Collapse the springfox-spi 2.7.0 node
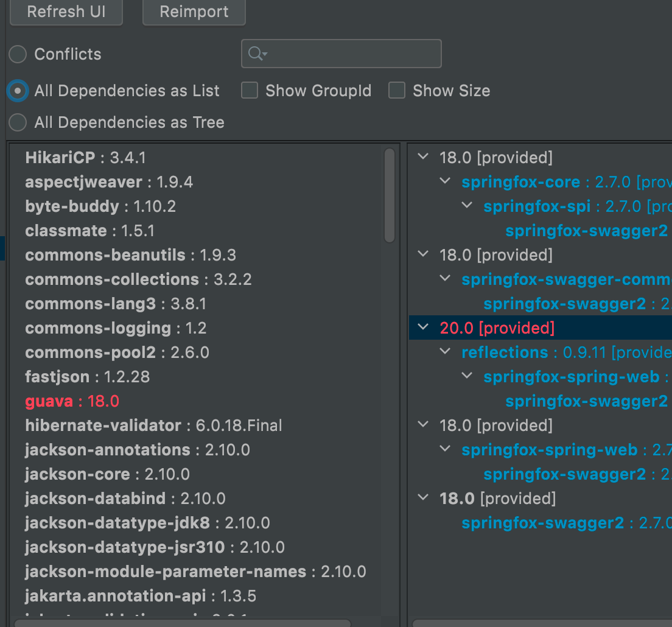Screen dimensions: 672x627 (x=467, y=206)
